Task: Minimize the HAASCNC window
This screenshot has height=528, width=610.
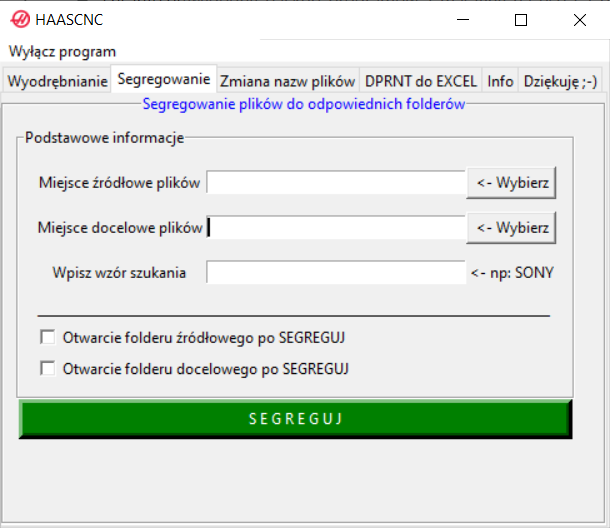Action: (462, 20)
